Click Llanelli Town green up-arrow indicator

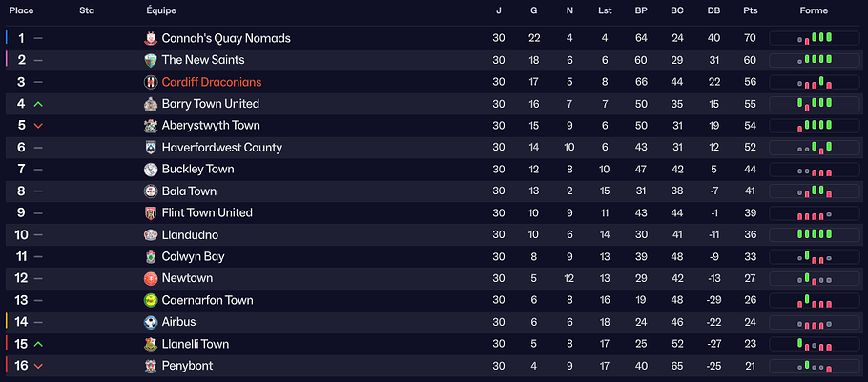(x=38, y=344)
